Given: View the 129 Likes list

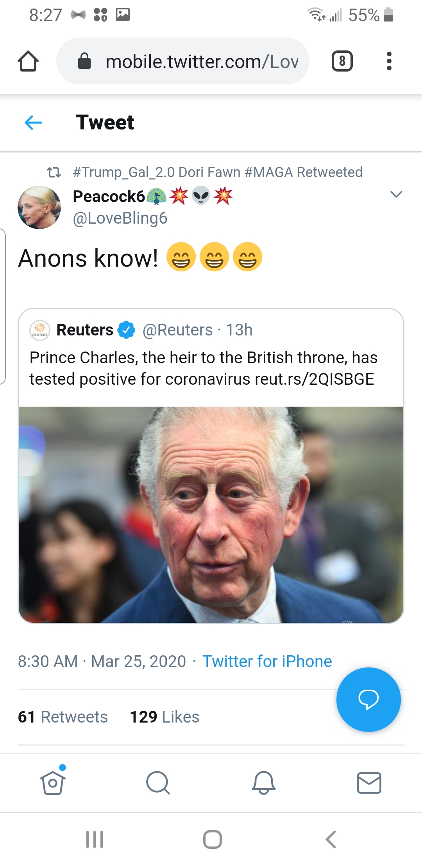Looking at the screenshot, I should click(x=165, y=717).
